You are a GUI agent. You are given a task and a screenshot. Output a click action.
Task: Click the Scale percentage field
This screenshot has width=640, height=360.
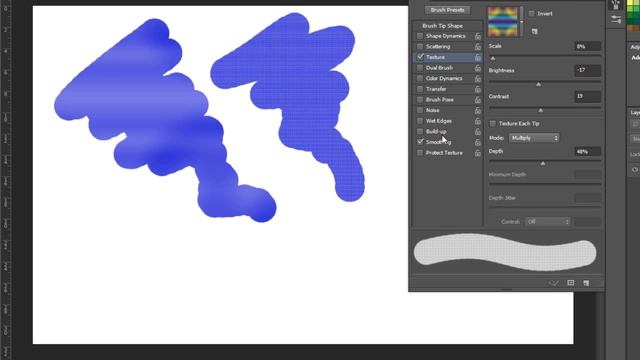coord(587,46)
